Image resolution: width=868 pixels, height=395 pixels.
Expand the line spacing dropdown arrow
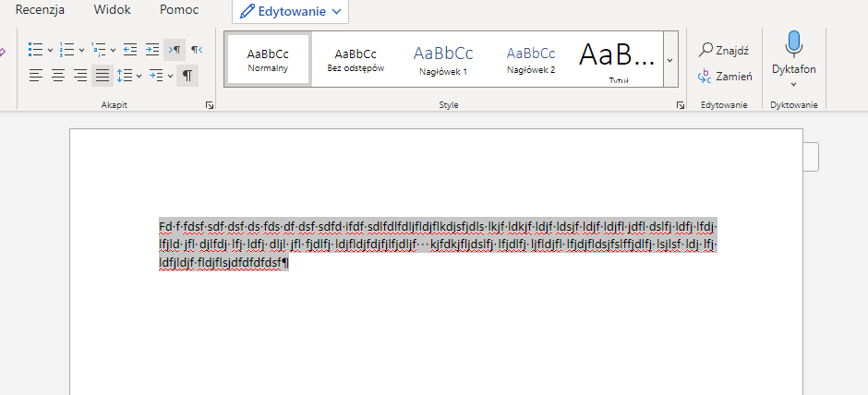[139, 76]
